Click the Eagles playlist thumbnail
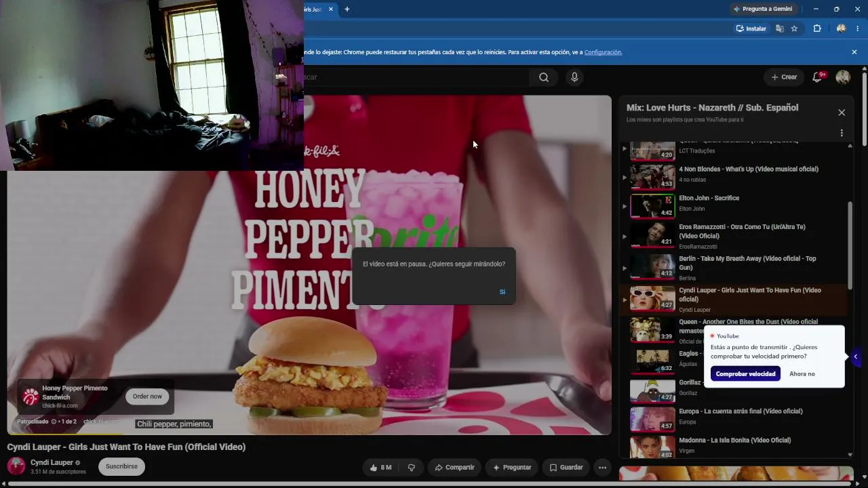 [652, 361]
